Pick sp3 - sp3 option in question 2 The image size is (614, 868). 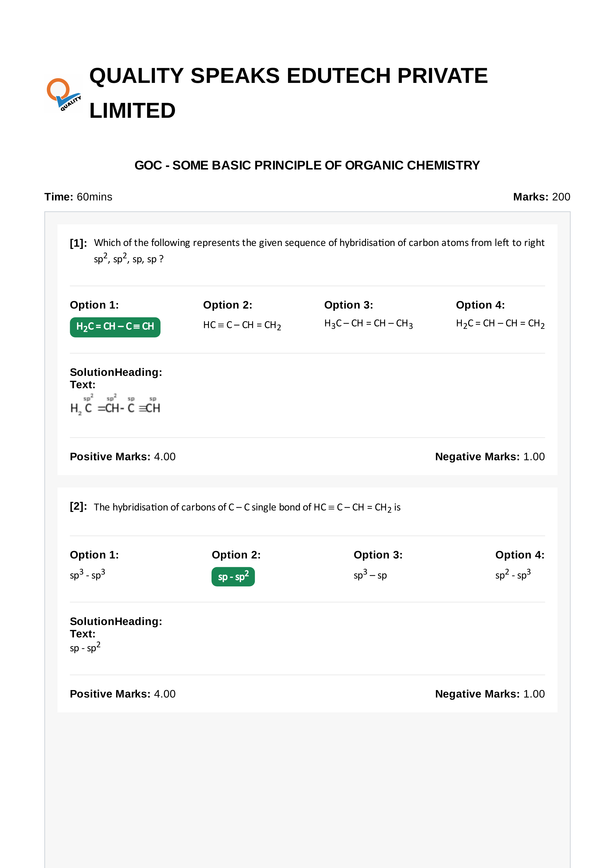[x=87, y=574]
